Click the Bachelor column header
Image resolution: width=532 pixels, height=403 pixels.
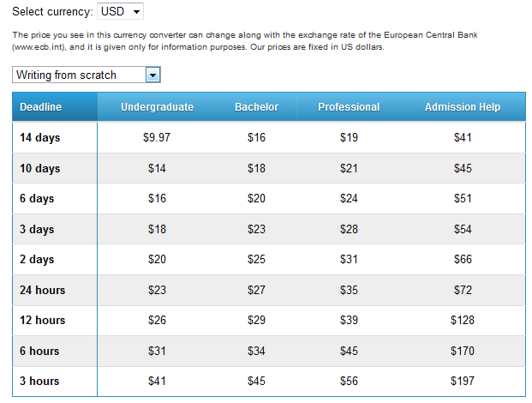[x=256, y=107]
